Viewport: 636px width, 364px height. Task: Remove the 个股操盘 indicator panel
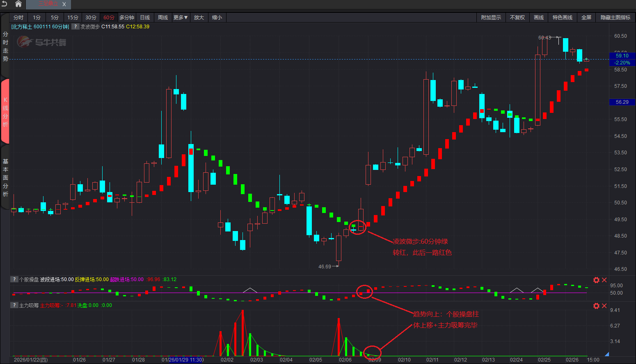pyautogui.click(x=604, y=280)
